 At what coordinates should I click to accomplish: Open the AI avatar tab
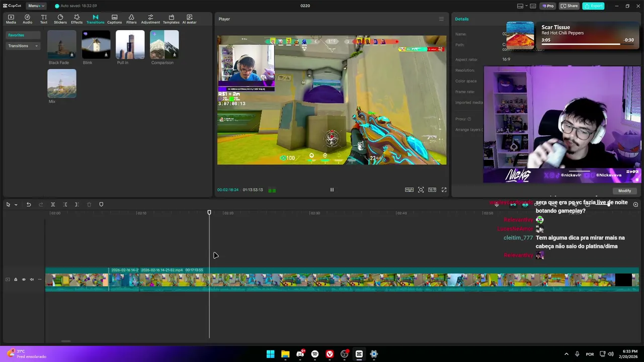(x=189, y=19)
